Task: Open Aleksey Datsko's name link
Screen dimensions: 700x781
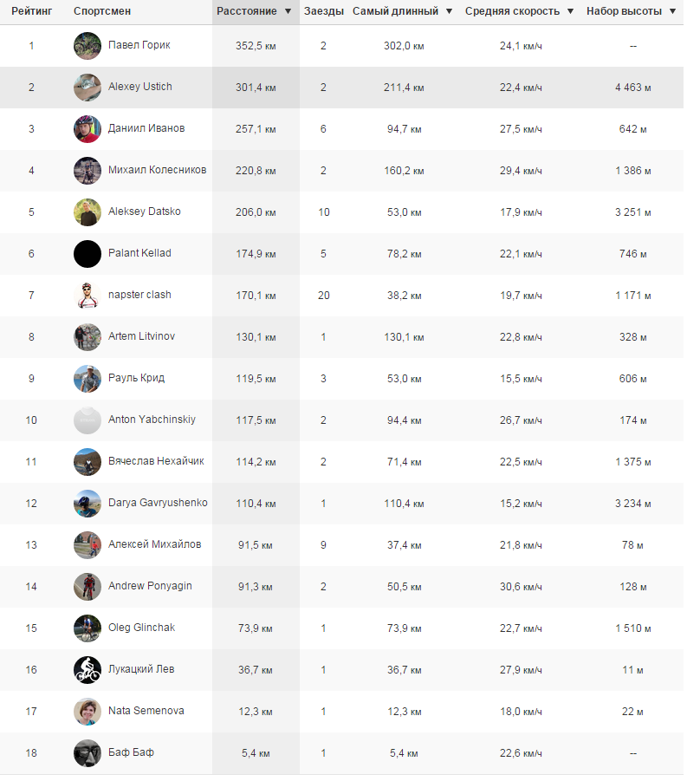Action: click(145, 212)
